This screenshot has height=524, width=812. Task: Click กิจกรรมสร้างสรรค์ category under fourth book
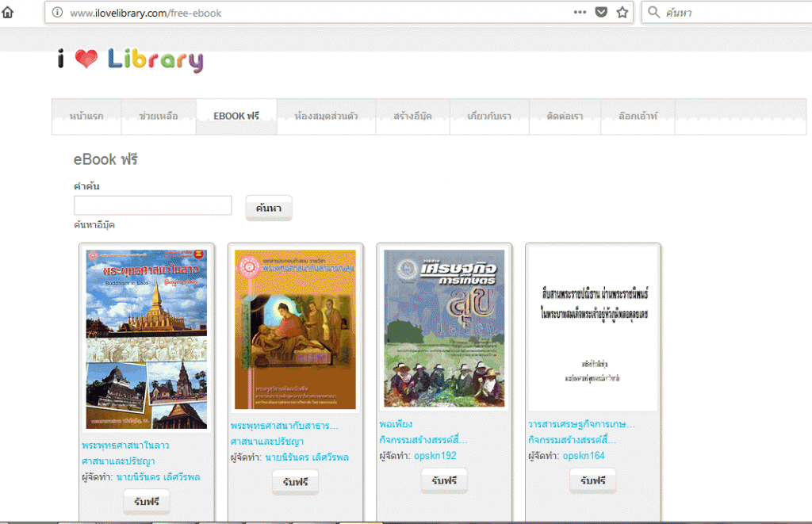coord(573,440)
